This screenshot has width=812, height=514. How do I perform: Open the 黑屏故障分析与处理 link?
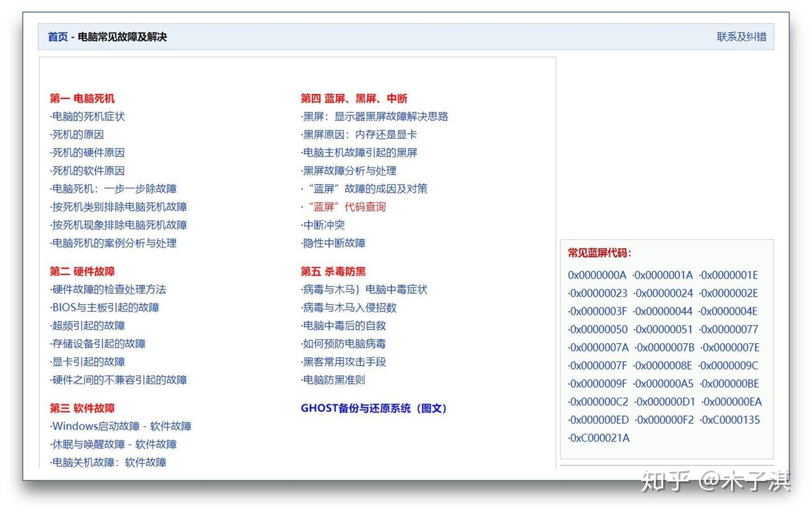pyautogui.click(x=350, y=170)
